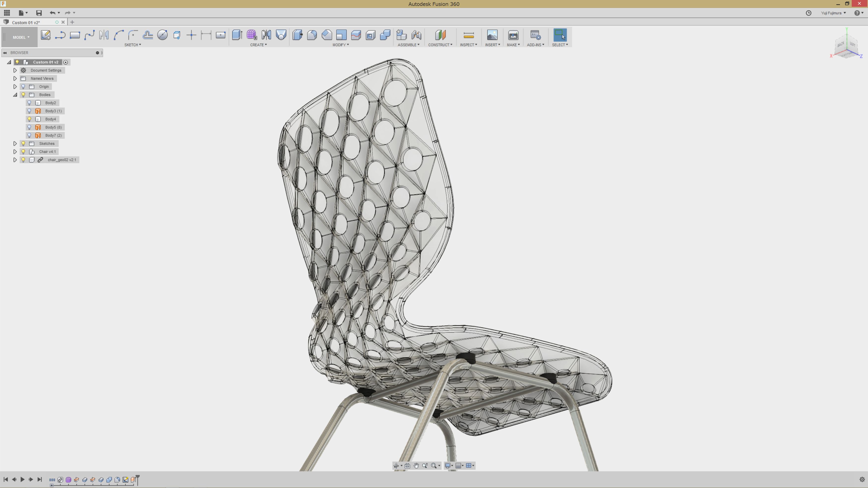The image size is (868, 488).
Task: Hide Body2 using its lightbulb toggle
Action: pos(29,103)
